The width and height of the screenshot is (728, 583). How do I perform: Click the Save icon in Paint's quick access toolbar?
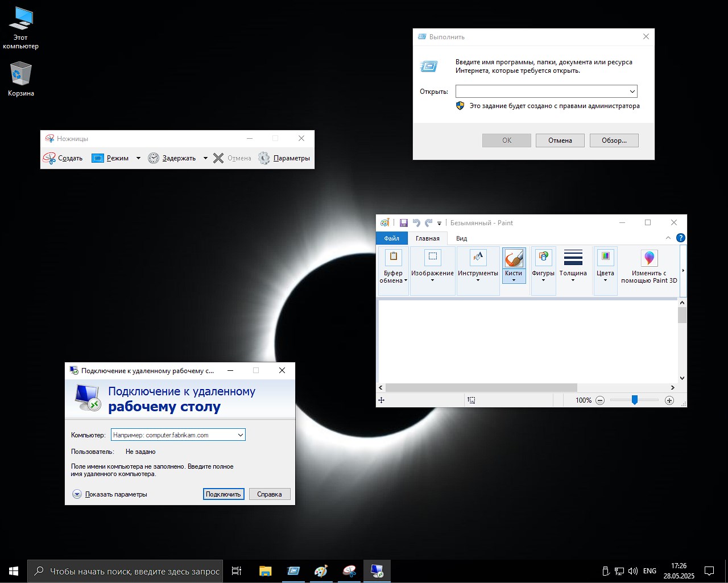(x=404, y=223)
